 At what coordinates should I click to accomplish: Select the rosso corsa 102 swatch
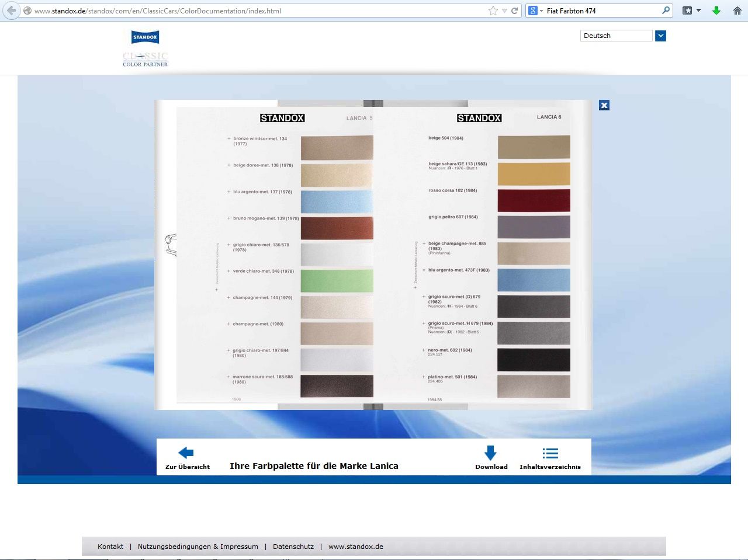[534, 200]
